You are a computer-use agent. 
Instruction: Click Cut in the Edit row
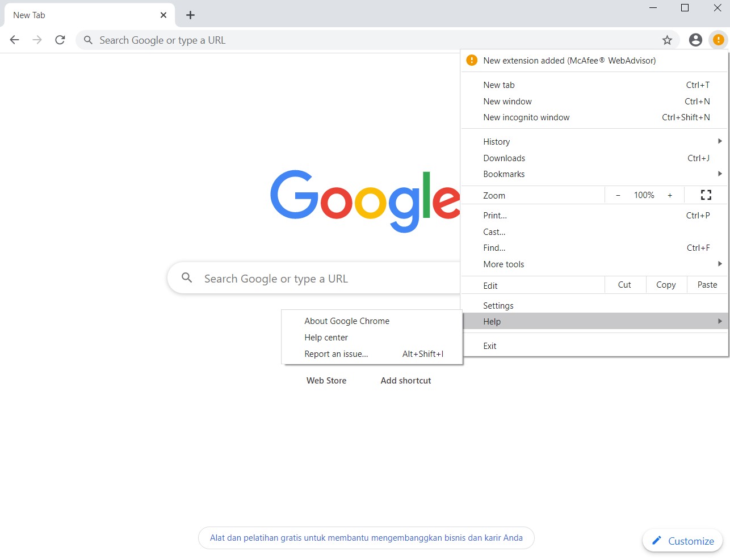click(625, 285)
